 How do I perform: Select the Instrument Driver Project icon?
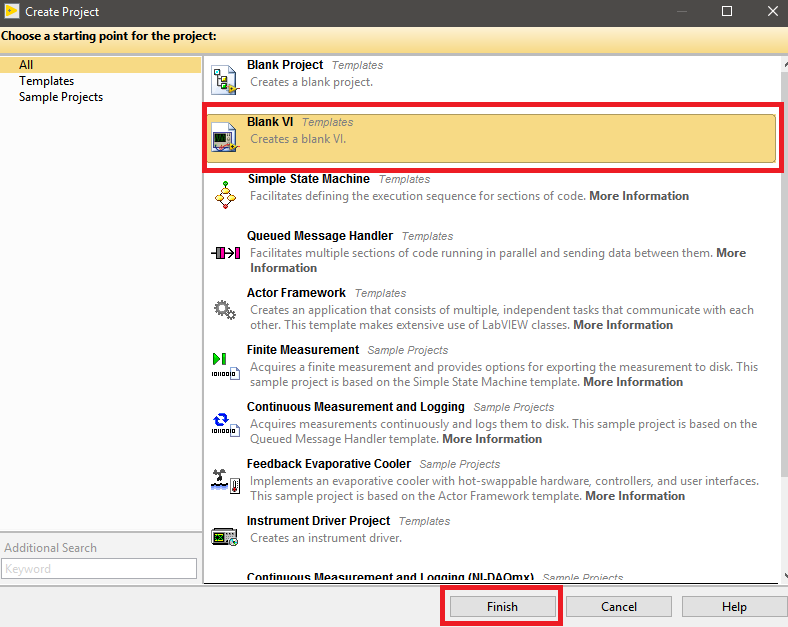click(x=225, y=538)
